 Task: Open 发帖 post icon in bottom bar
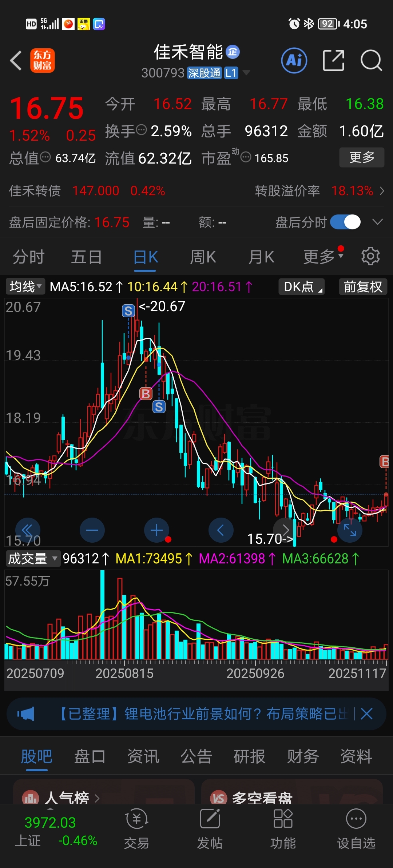pyautogui.click(x=210, y=829)
